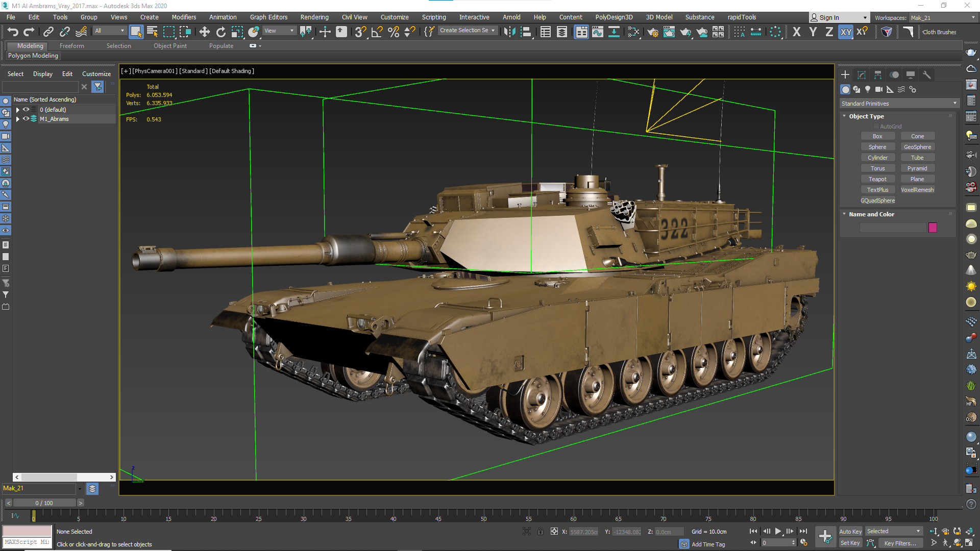Screen dimensions: 980x551
Task: Restrict transform to Z axis
Action: point(829,32)
